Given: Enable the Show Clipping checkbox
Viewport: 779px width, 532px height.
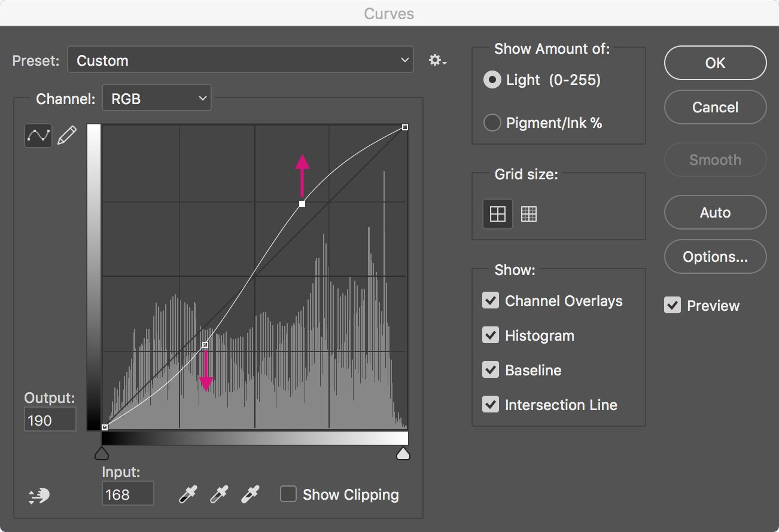Looking at the screenshot, I should 288,494.
